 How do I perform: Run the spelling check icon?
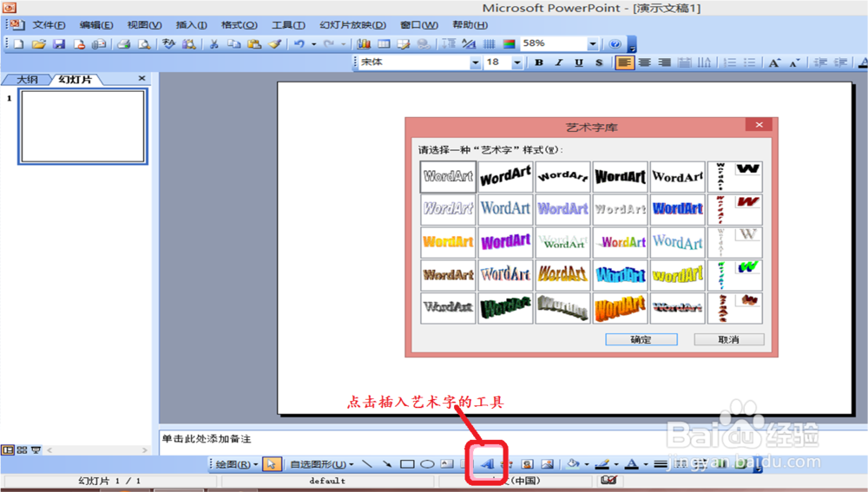pyautogui.click(x=169, y=43)
